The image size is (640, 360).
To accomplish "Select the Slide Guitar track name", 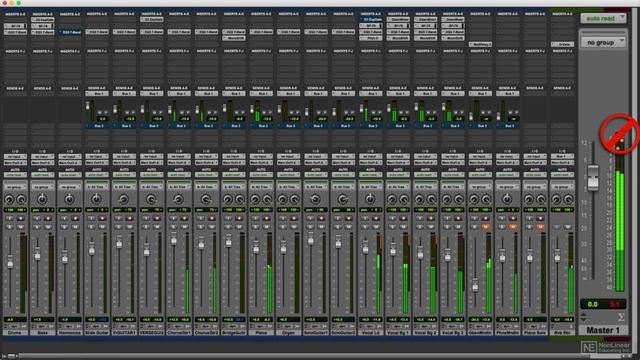I will click(x=97, y=333).
